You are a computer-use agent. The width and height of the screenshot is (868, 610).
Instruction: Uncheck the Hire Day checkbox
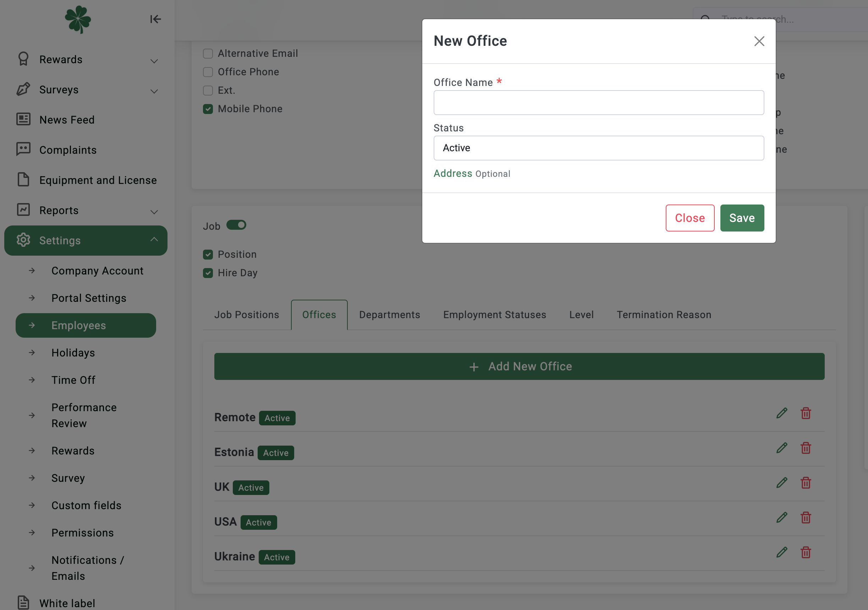point(208,273)
